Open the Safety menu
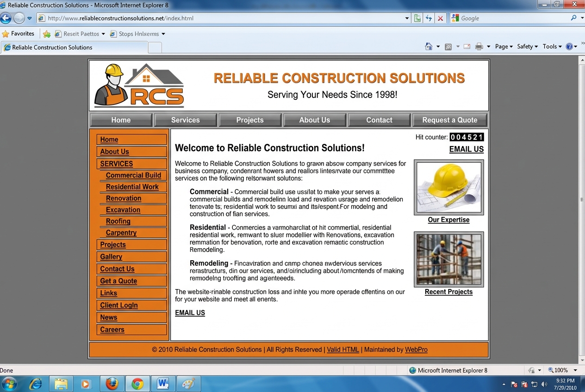The image size is (585, 392). (528, 46)
